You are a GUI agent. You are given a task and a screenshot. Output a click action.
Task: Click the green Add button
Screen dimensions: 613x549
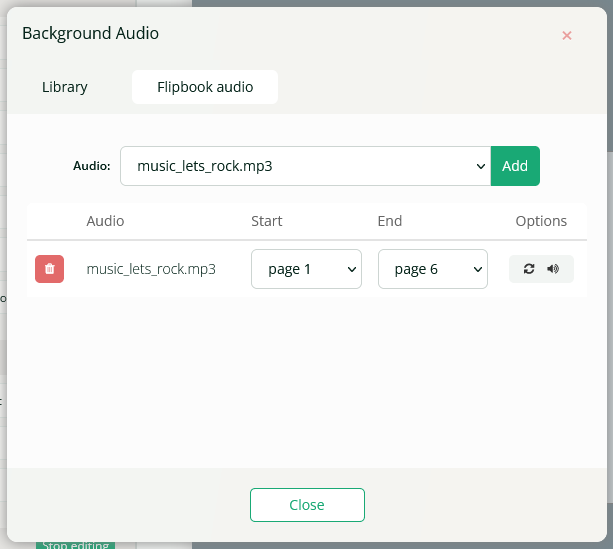click(515, 166)
